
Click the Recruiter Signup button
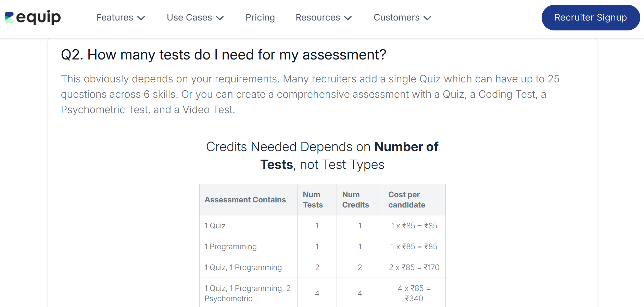[591, 17]
